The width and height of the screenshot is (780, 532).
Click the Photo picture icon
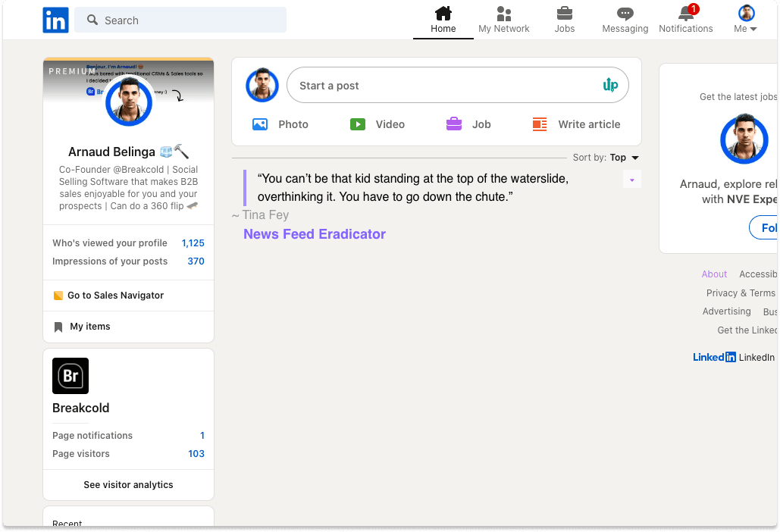[x=260, y=124]
